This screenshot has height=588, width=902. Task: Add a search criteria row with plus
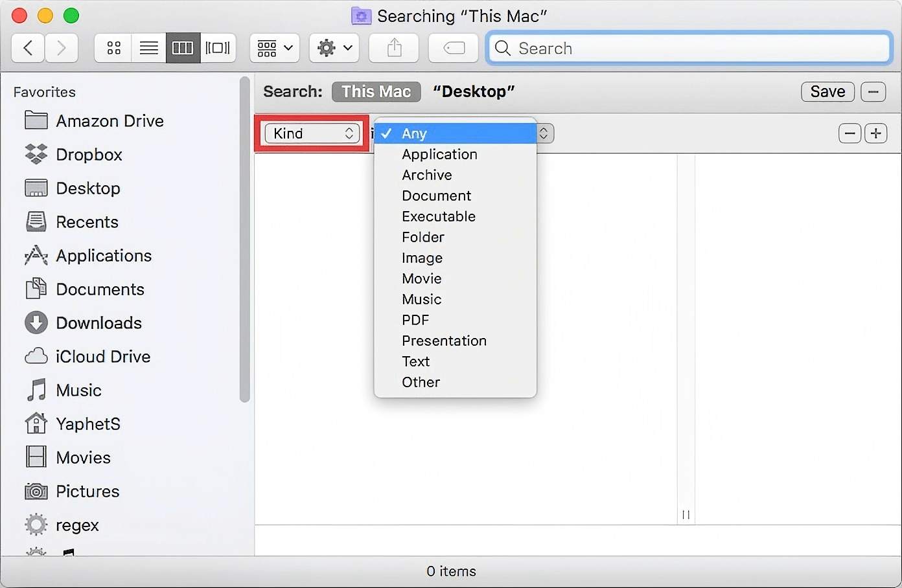click(876, 133)
